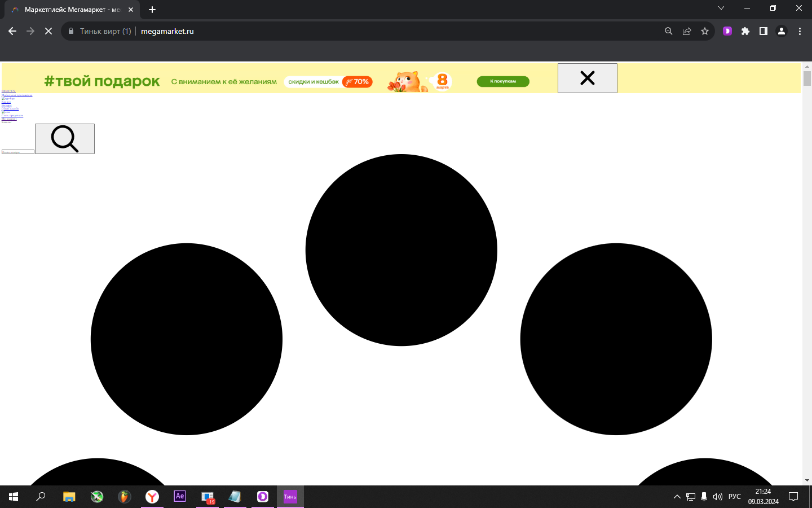This screenshot has width=812, height=508.
Task: Open the Стать продавцом link
Action: tap(12, 116)
